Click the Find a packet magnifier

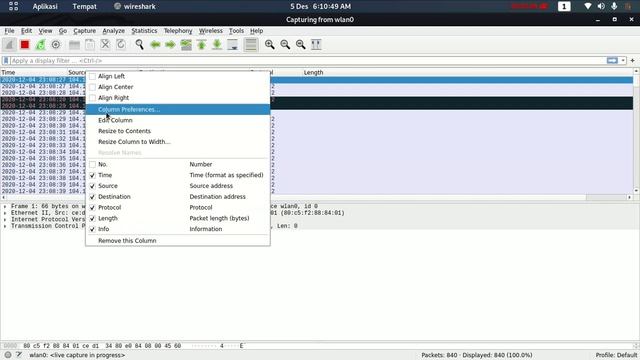[x=140, y=44]
